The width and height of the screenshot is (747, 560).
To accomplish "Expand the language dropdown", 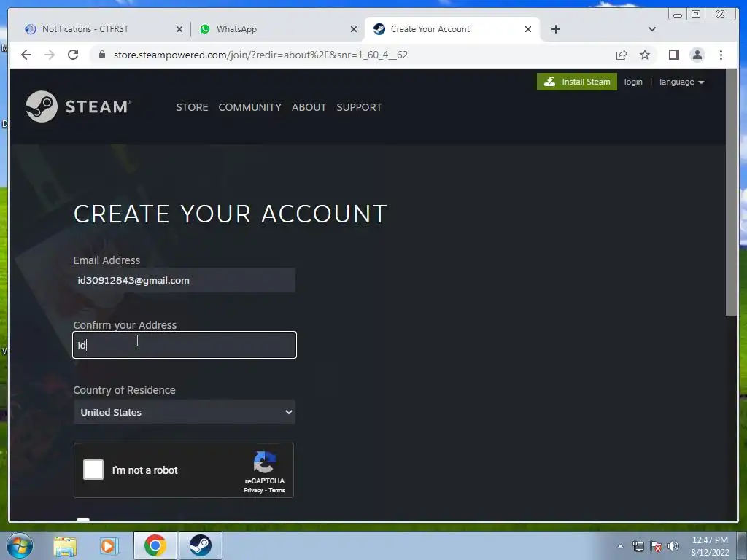I will coord(681,82).
